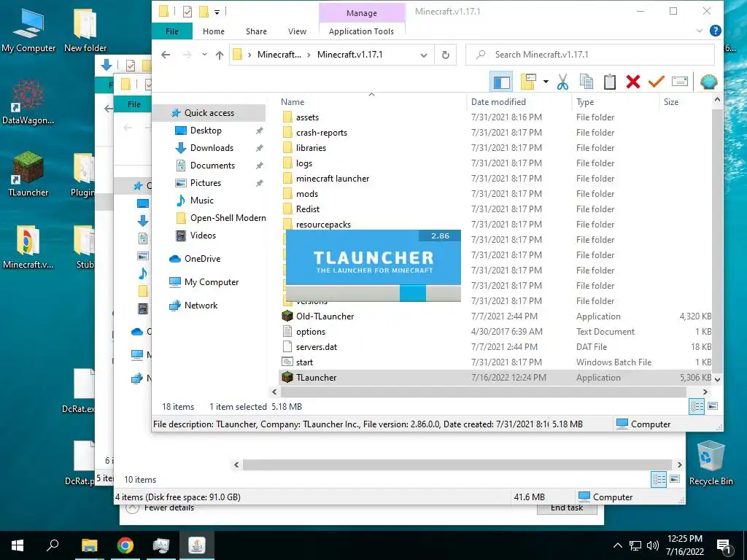The image size is (747, 560).
Task: Click the TLauncher splash progress bar
Action: [x=373, y=293]
